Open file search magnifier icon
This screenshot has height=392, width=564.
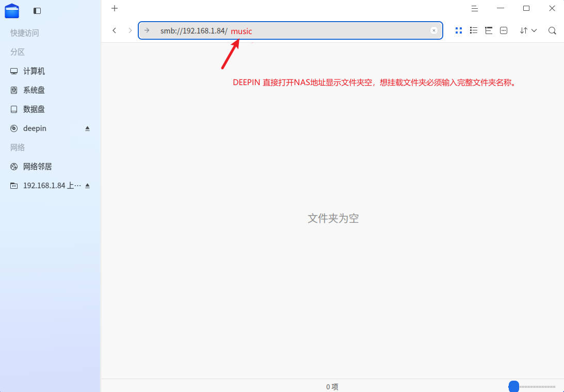[x=552, y=30]
